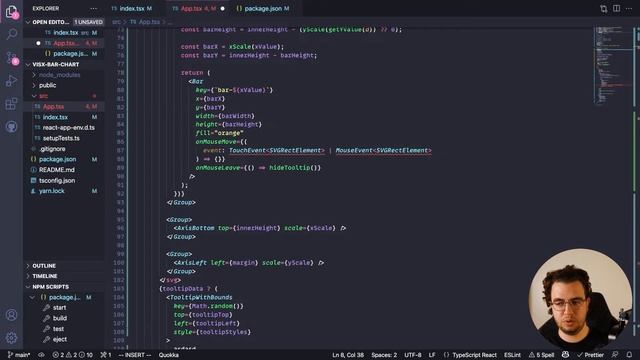Open the Source Control view
640x360 pixels.
coord(11,58)
